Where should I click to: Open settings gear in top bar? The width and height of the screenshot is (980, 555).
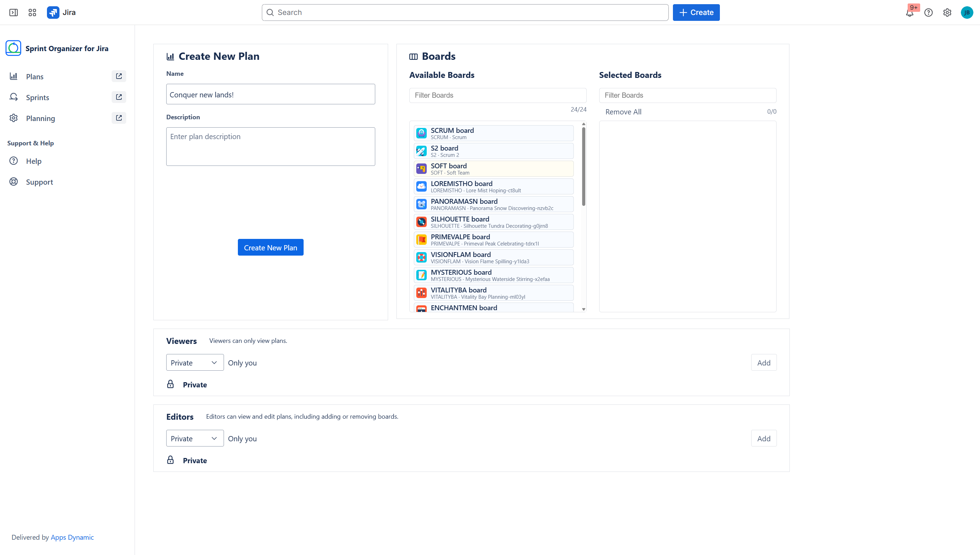[x=947, y=13]
